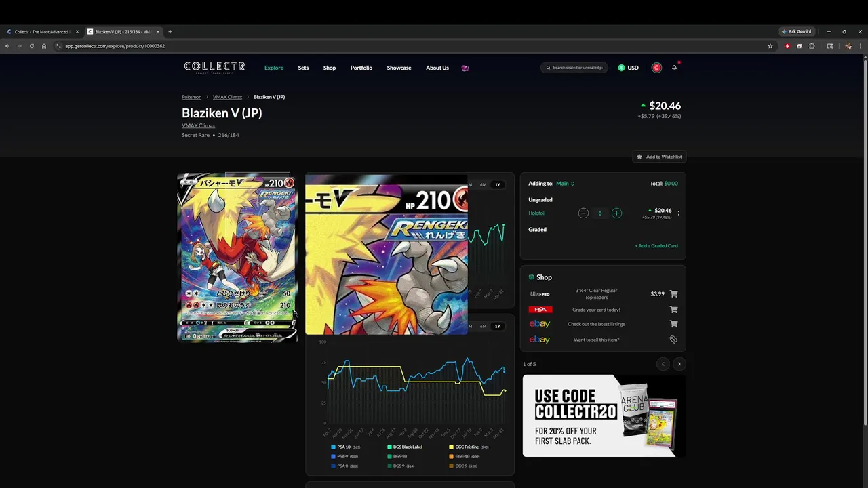Select 1Y range on the graded chart
The width and height of the screenshot is (868, 488).
pos(498,326)
